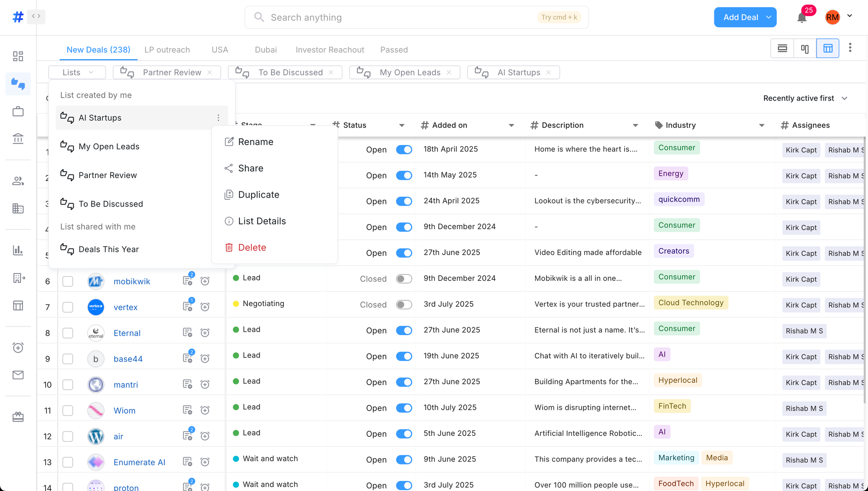Toggle status switch for 18th April 2025 deal
The image size is (868, 491).
(x=404, y=149)
